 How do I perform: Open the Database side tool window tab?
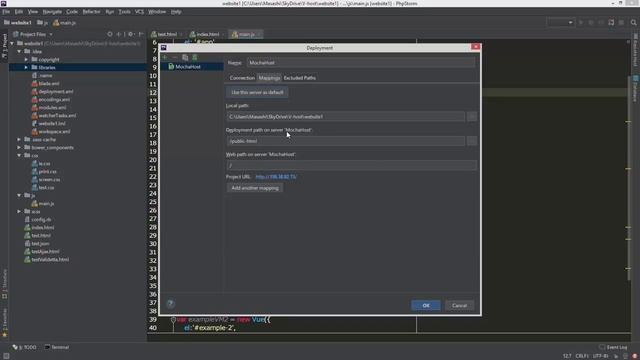pyautogui.click(x=636, y=89)
